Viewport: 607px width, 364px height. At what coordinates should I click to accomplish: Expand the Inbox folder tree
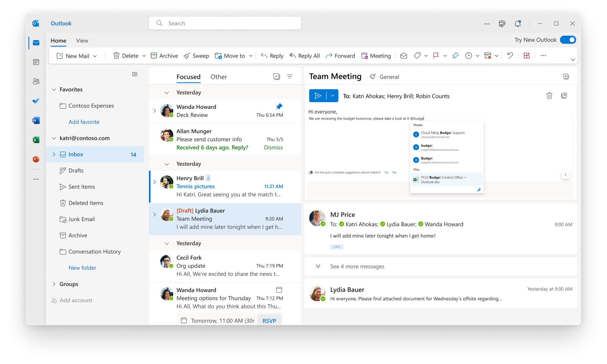(54, 154)
